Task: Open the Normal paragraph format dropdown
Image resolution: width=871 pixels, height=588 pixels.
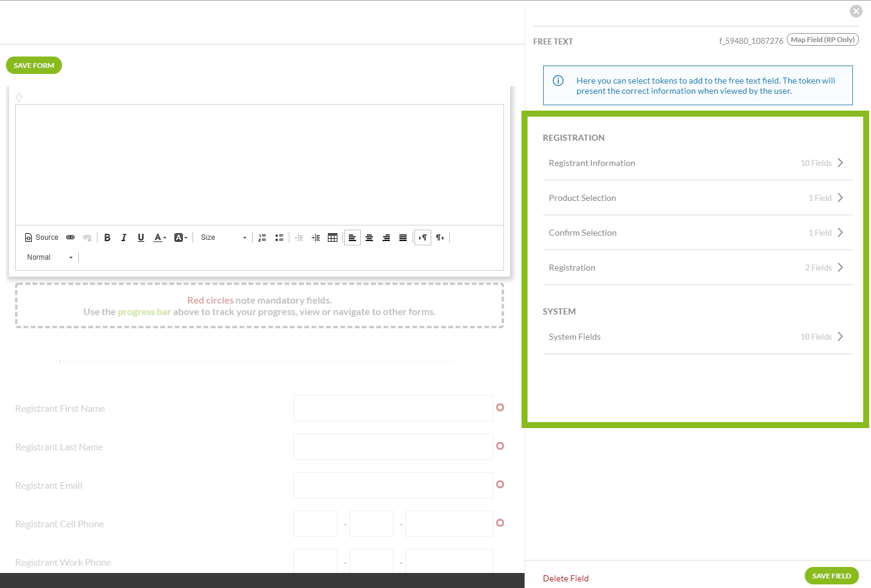Action: click(x=50, y=257)
